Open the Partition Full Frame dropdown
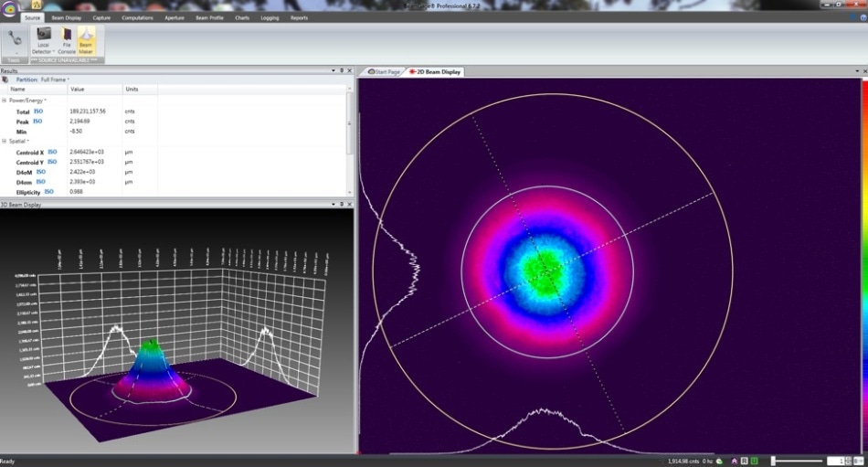Screen dimensions: 868x467 54,80
